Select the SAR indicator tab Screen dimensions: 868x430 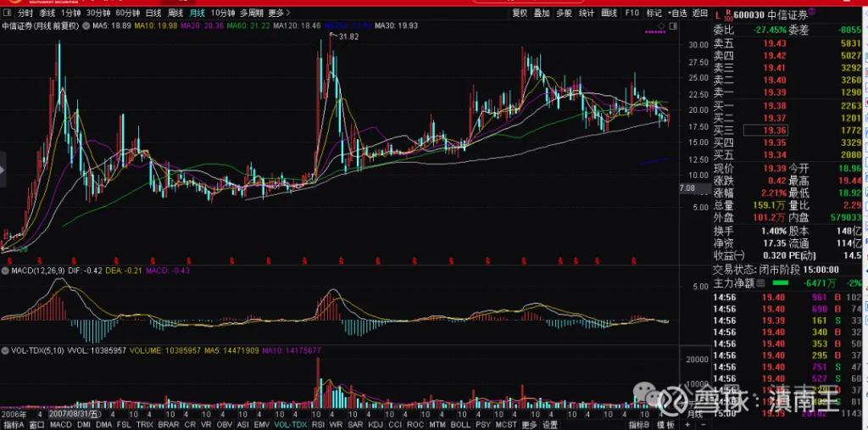click(355, 425)
